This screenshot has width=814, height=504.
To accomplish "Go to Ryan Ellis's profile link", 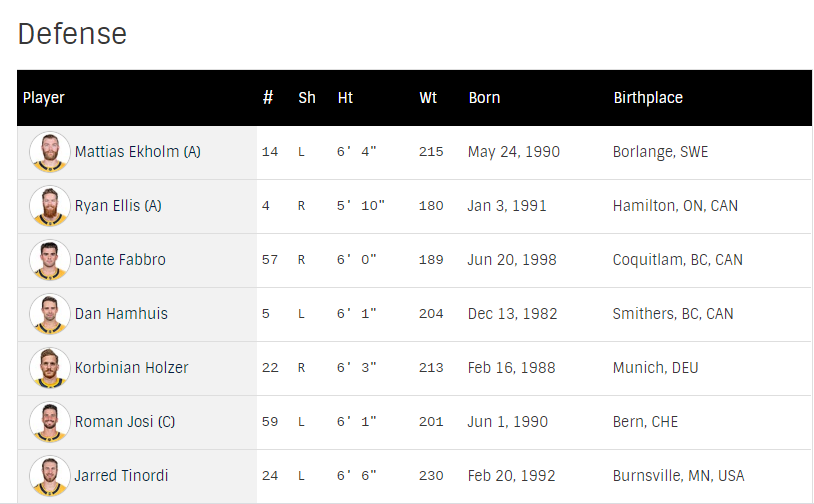I will [118, 206].
